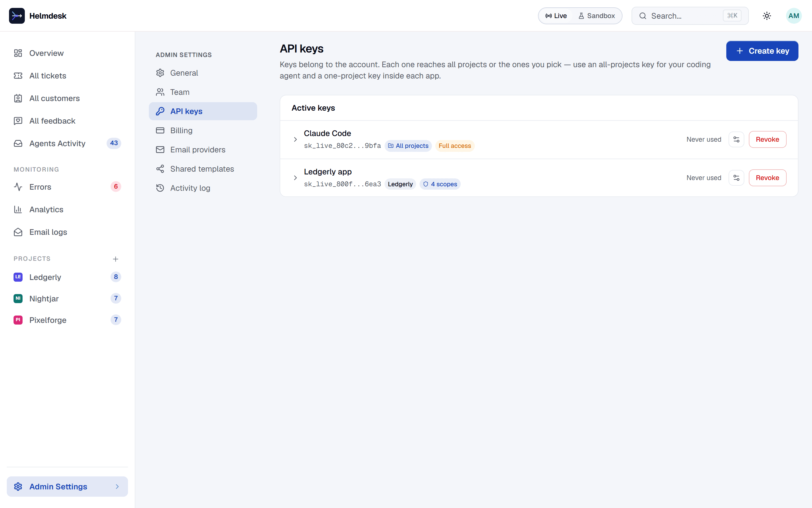Click the Helmdesk logo icon
812x508 pixels.
17,16
